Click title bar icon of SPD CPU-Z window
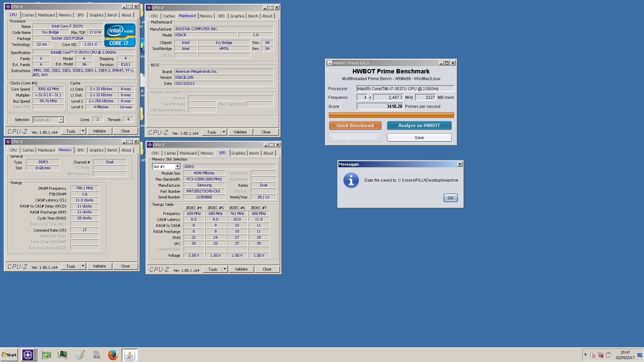This screenshot has height=362, width=644. 150,145
